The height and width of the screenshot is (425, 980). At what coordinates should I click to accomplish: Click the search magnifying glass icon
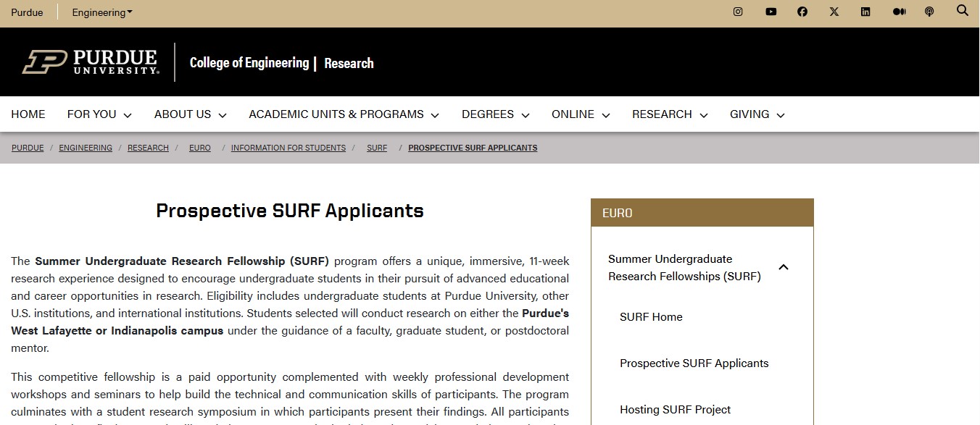coord(963,11)
